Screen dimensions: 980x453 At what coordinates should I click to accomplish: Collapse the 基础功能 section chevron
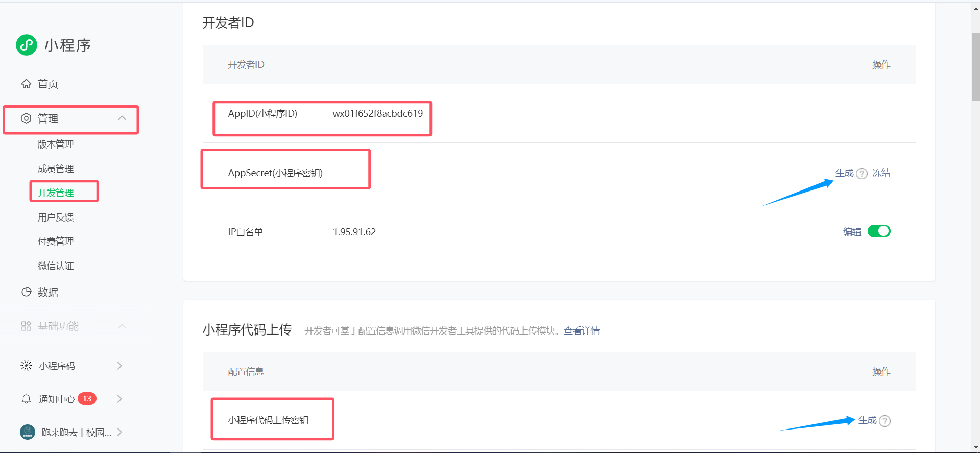coord(122,326)
